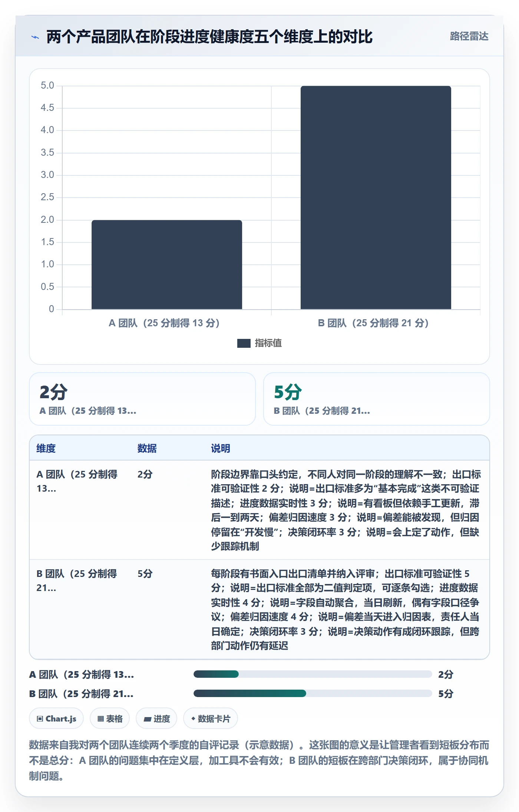
Task: Click the 说明 column header
Action: tap(221, 448)
